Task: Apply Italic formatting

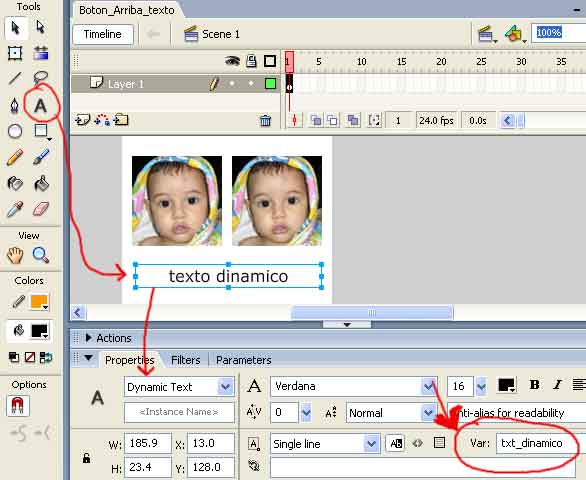Action: (x=557, y=385)
